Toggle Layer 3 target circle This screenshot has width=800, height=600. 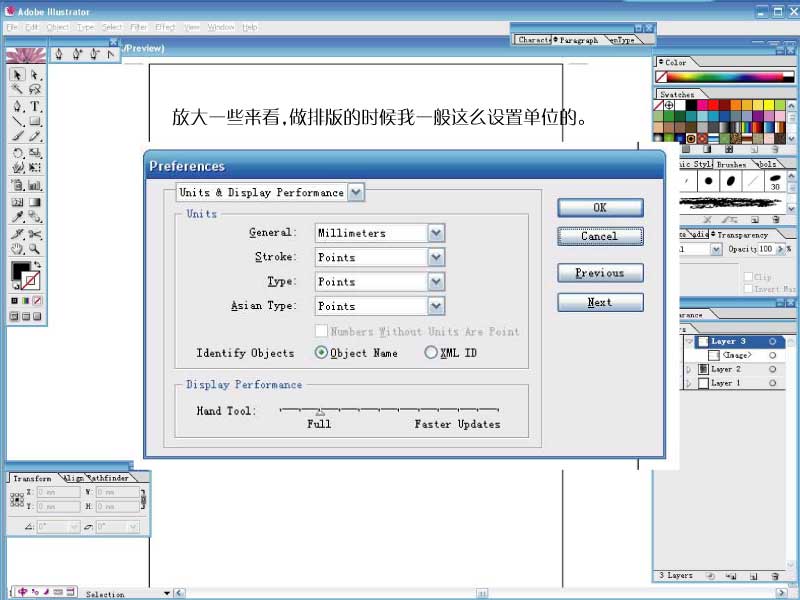click(x=772, y=341)
